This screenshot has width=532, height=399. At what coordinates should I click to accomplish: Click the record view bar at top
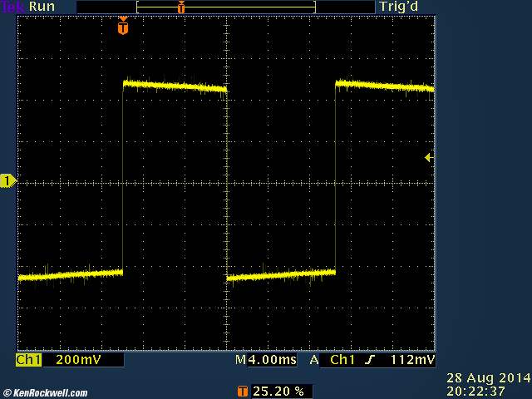coord(225,7)
